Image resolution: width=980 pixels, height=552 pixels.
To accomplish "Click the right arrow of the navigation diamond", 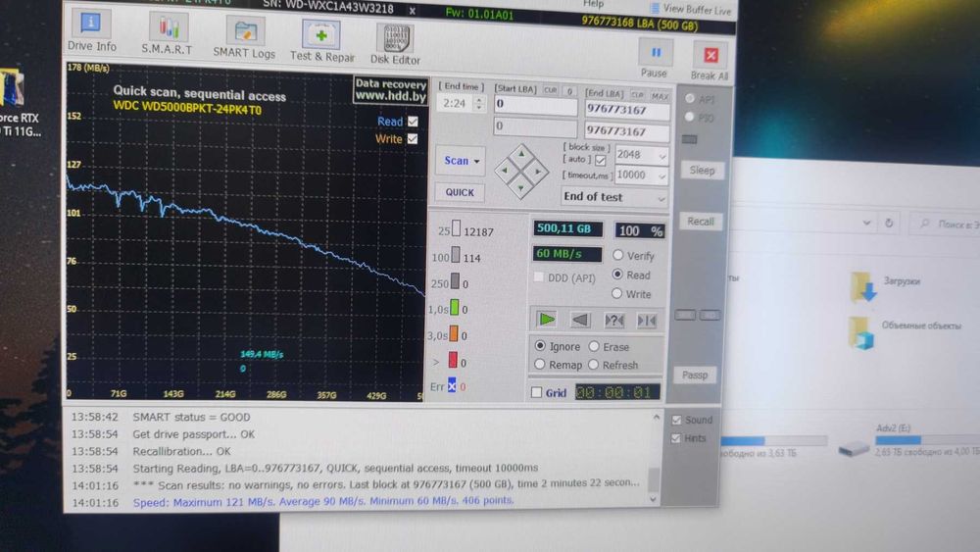I will 537,172.
